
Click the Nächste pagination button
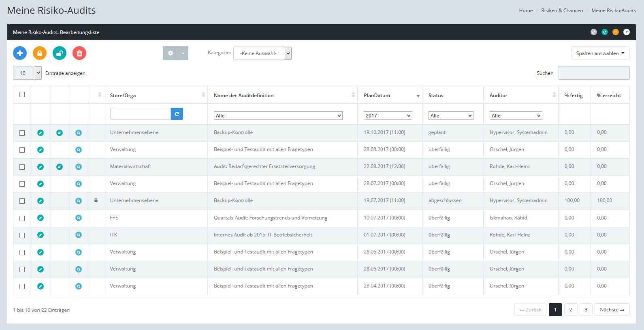tap(612, 310)
